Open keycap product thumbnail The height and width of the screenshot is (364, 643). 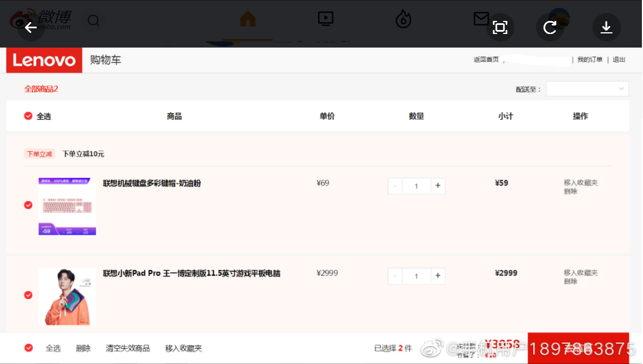pyautogui.click(x=67, y=206)
